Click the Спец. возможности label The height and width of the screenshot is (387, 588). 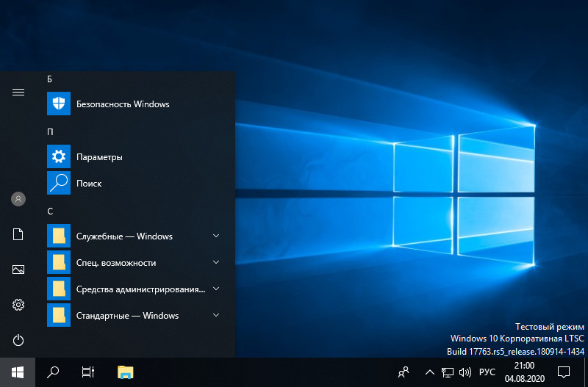tap(116, 263)
